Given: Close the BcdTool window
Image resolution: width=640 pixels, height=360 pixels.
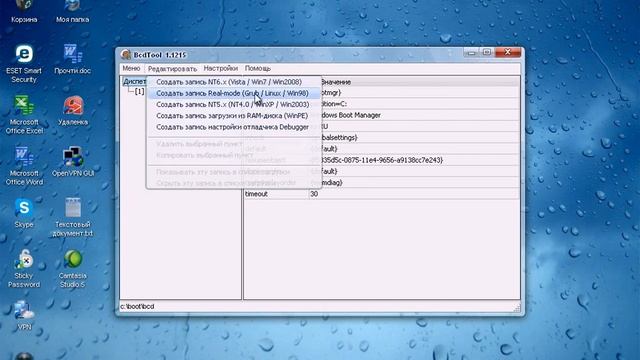Looking at the screenshot, I should [x=508, y=52].
